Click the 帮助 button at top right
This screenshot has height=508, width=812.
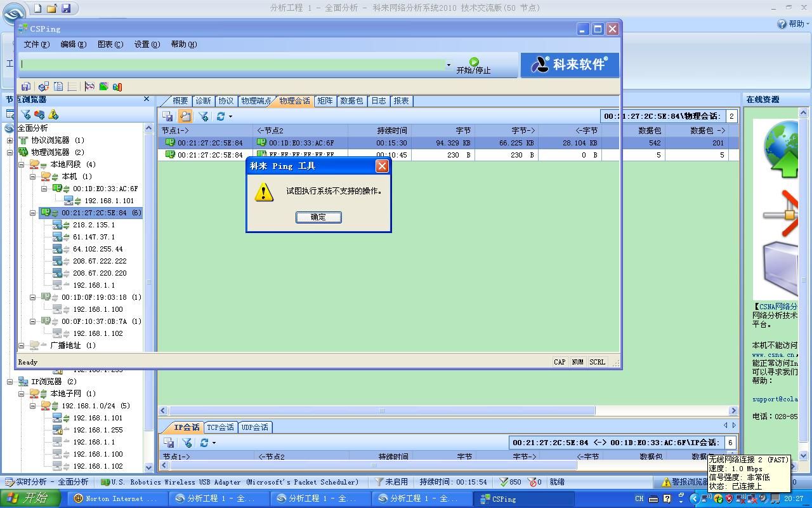[793, 24]
